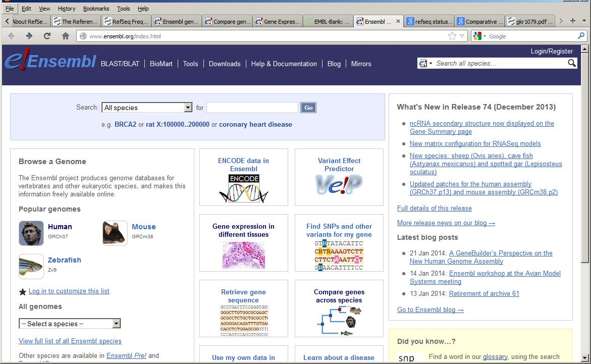Click the Go search button
This screenshot has width=591, height=364.
[x=308, y=108]
